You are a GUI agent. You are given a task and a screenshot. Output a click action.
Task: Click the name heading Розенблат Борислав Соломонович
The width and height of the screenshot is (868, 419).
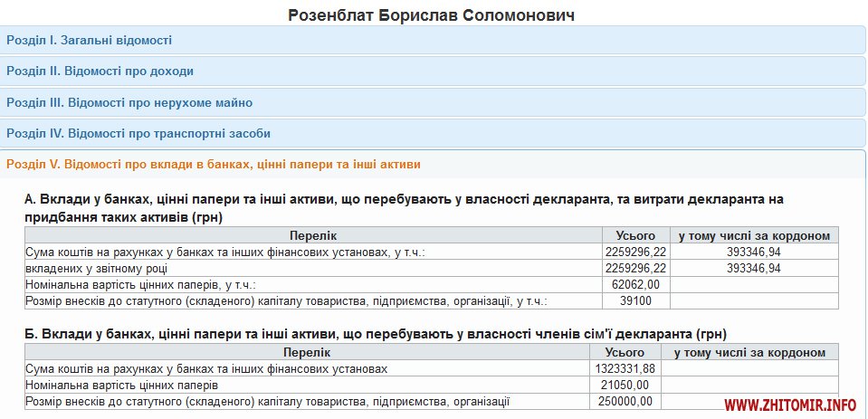[x=431, y=15]
